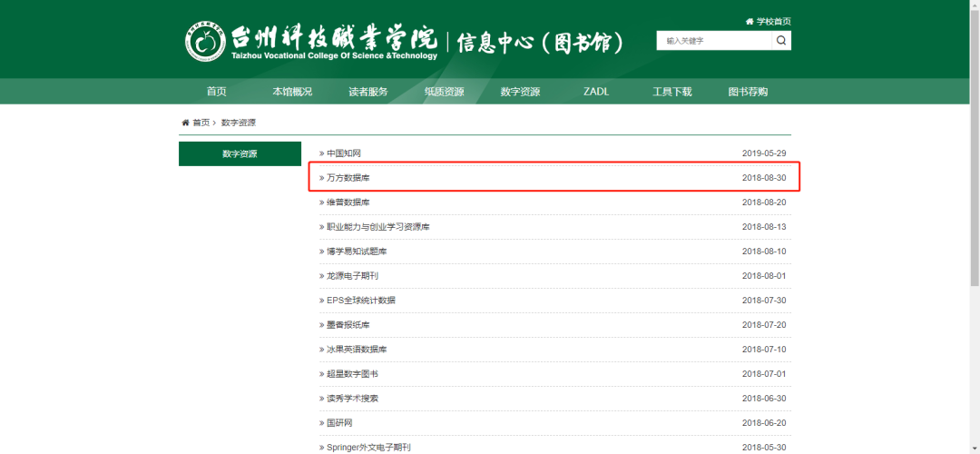The image size is (980, 454).
Task: Click the breadcrumb home icon
Action: 186,123
